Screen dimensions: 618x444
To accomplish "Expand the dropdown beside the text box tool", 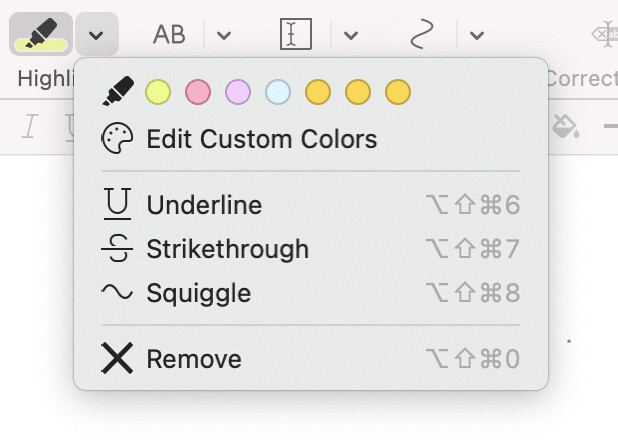I will pyautogui.click(x=351, y=35).
